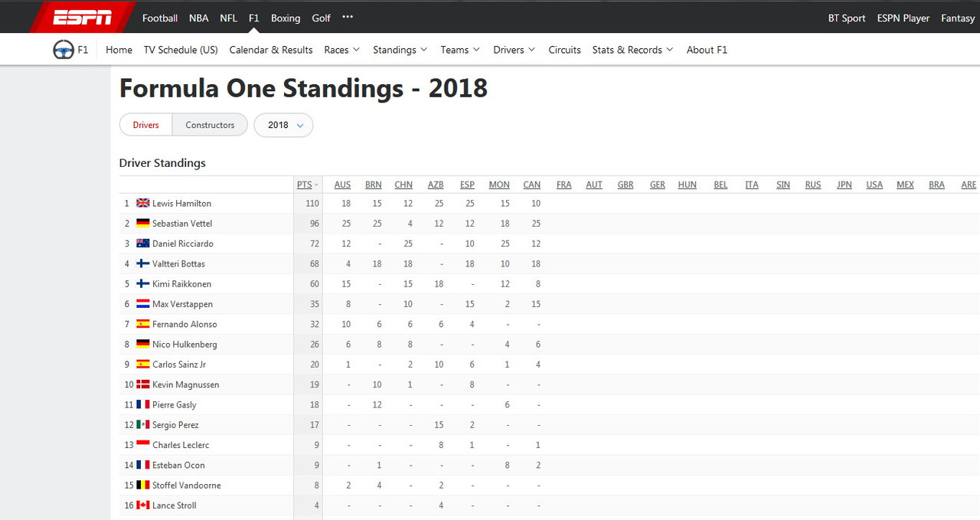Viewport: 980px width, 520px height.
Task: Click Lance Stroll's Canadian flag icon
Action: coord(142,505)
